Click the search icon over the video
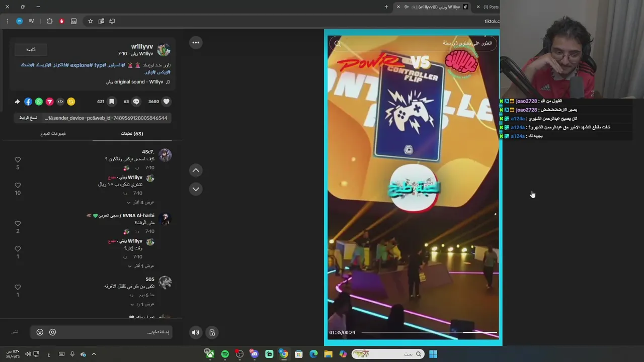644x362 pixels. point(338,44)
